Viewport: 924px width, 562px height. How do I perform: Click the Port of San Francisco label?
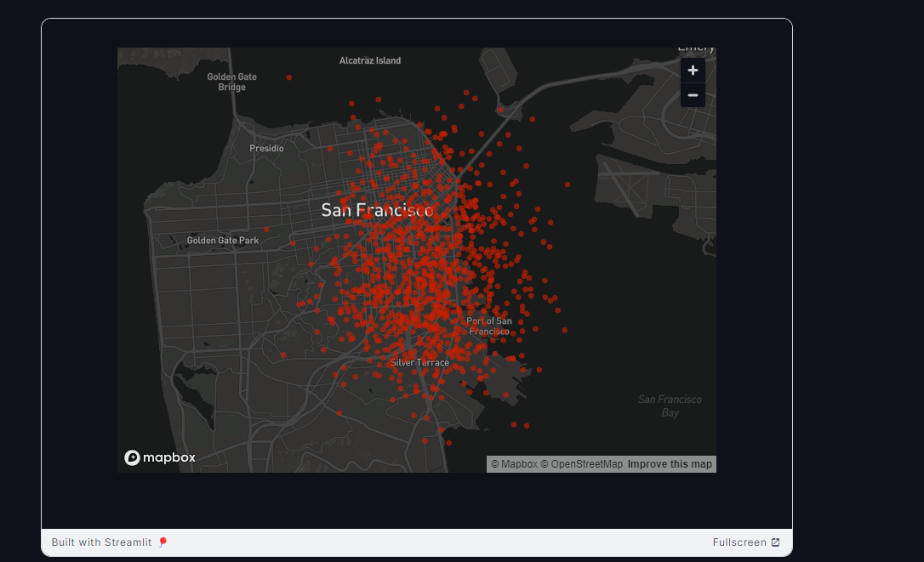coord(489,326)
